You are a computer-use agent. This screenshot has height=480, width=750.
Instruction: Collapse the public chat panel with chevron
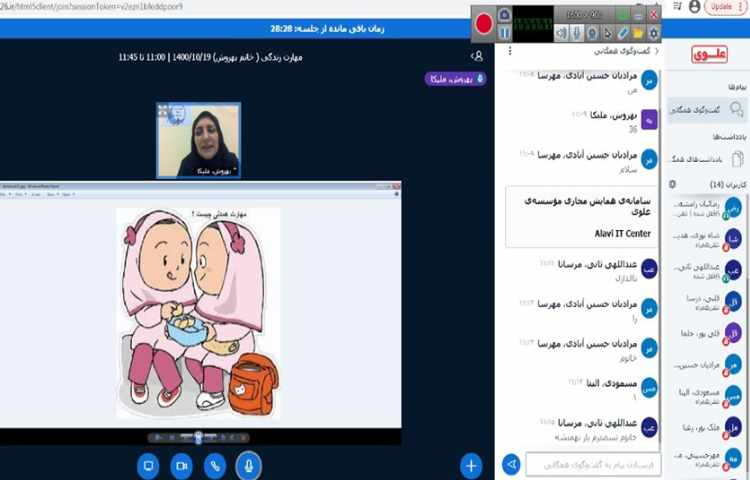(656, 51)
